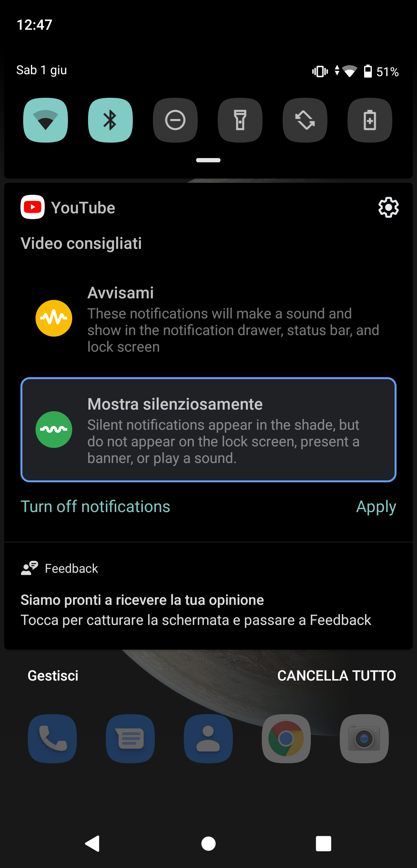Tap Turn off notifications link
The image size is (417, 868).
tap(95, 506)
